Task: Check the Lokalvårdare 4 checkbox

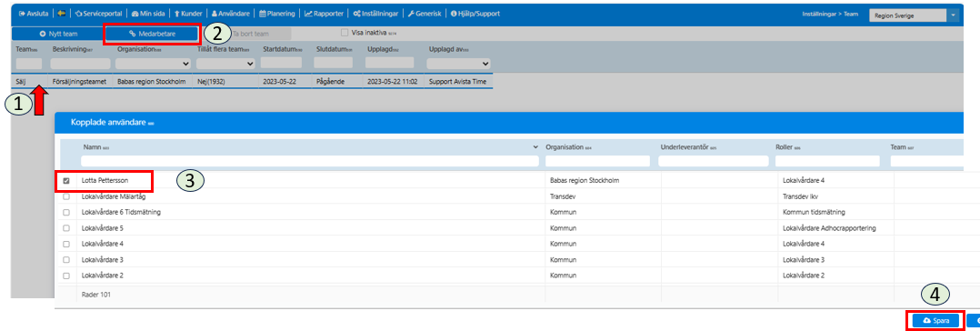Action: coord(66,244)
